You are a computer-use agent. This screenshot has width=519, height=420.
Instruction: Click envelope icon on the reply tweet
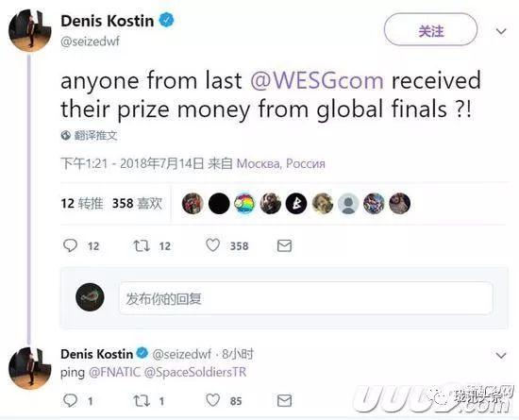tap(284, 400)
